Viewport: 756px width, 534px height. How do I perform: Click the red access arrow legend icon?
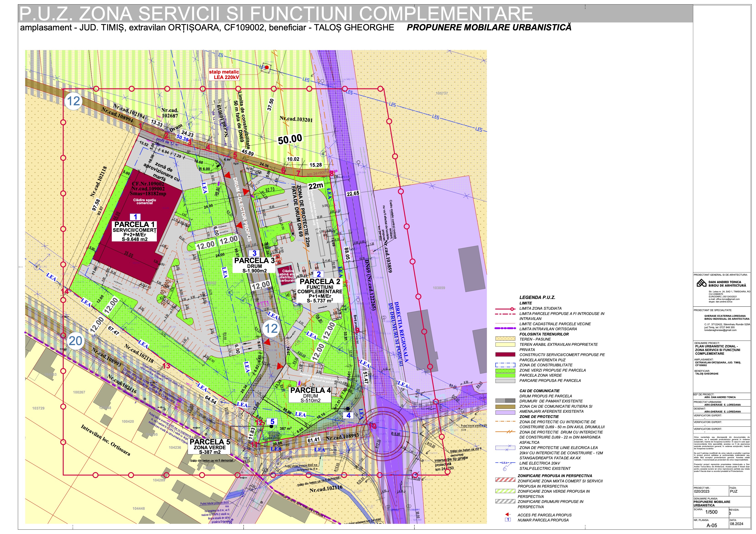click(507, 515)
